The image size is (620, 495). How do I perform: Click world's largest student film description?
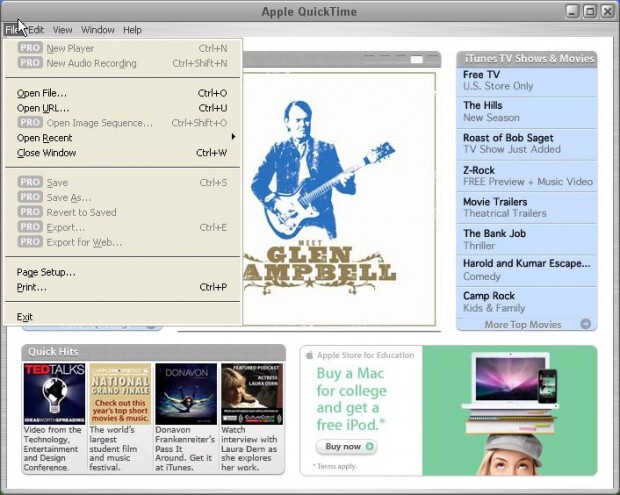tap(113, 449)
